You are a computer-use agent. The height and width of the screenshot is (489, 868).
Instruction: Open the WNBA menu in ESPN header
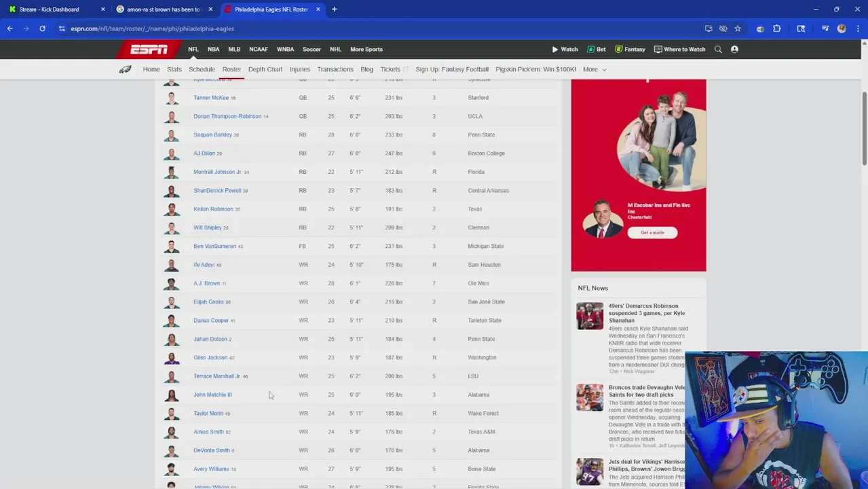285,49
